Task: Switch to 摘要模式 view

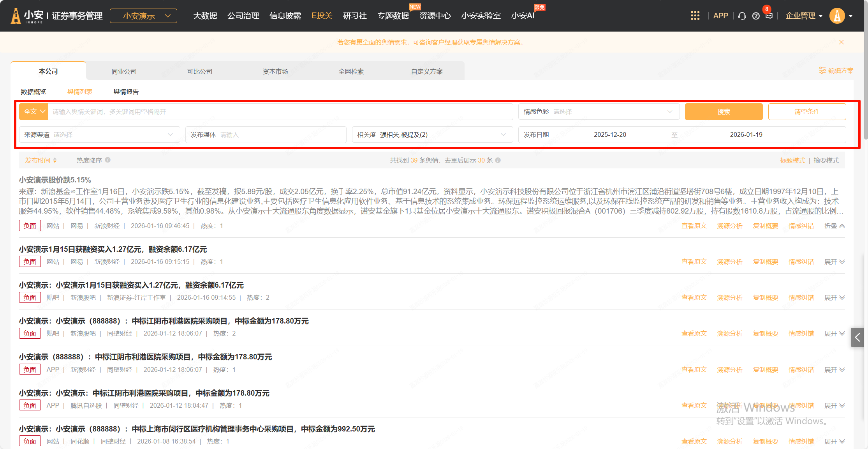Action: (x=826, y=160)
